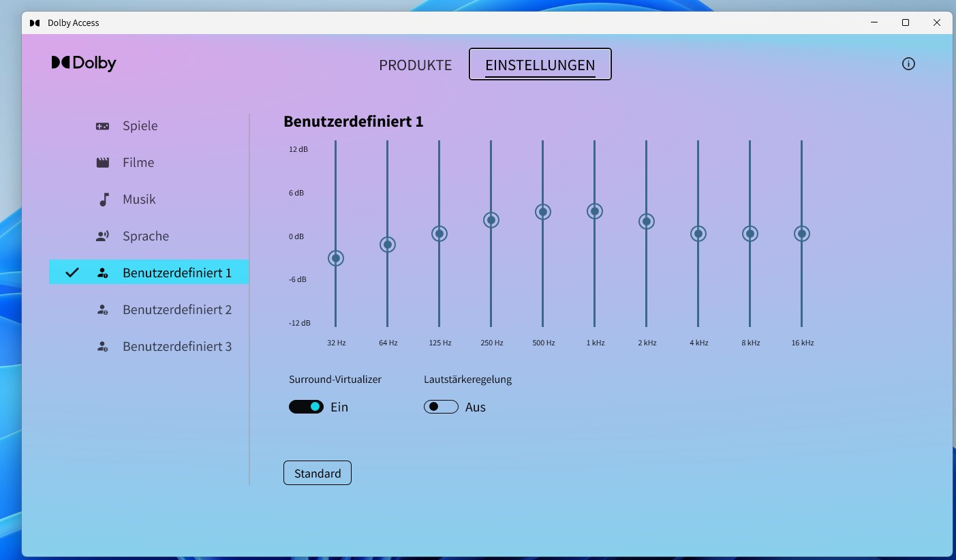Click the 1 kHz slider handle
Viewport: 956px width, 560px height.
pyautogui.click(x=594, y=211)
